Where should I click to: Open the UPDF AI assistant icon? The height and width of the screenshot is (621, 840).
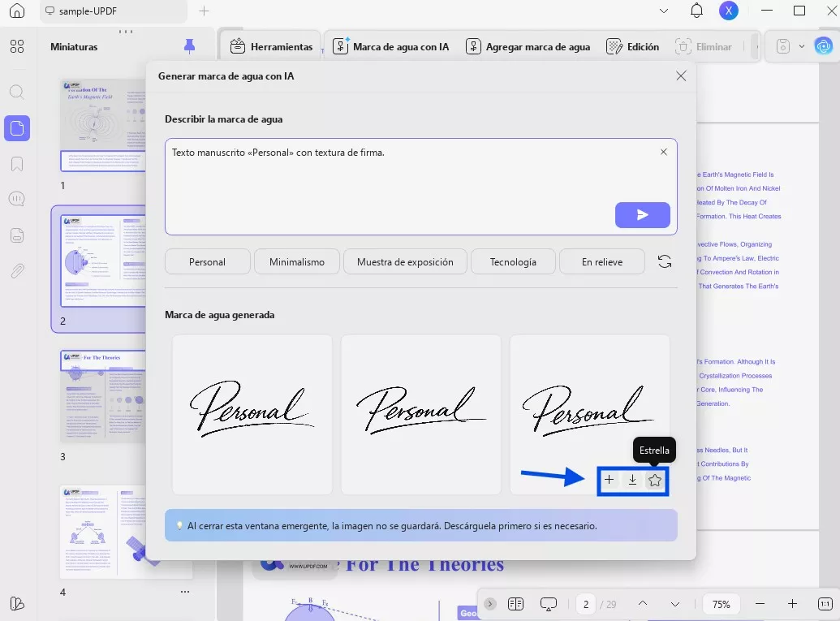pos(824,46)
